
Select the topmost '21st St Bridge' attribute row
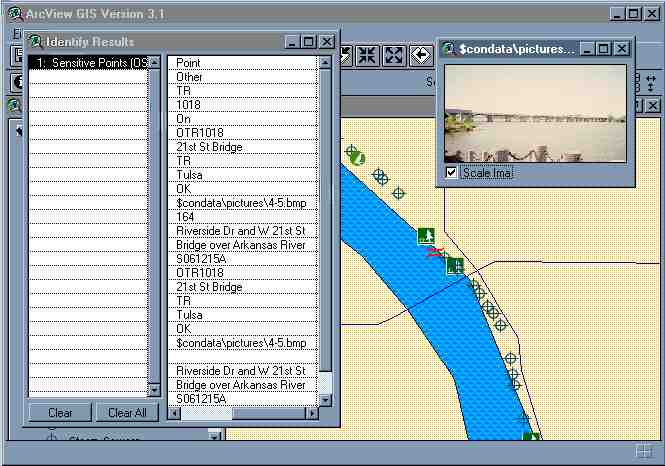click(x=243, y=147)
